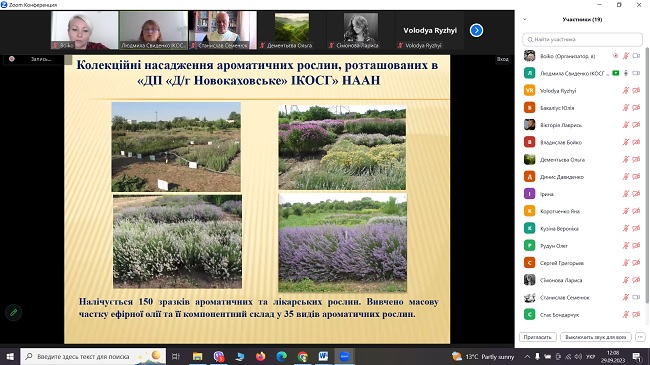Click Дементьєва Ольга's landscape avatar in list

(529, 159)
